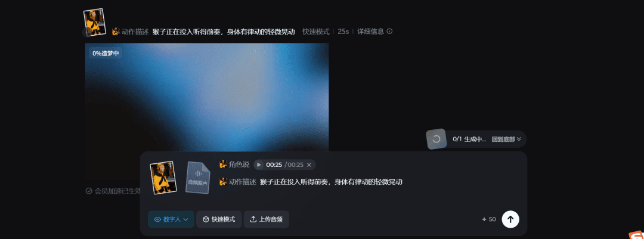This screenshot has height=239, width=644.
Task: Open the 数字人 mode dropdown
Action: pos(171,219)
